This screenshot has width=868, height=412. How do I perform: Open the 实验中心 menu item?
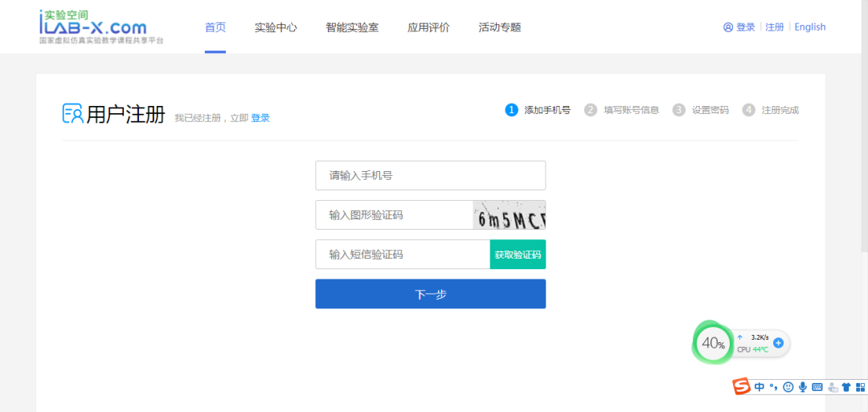coord(276,27)
